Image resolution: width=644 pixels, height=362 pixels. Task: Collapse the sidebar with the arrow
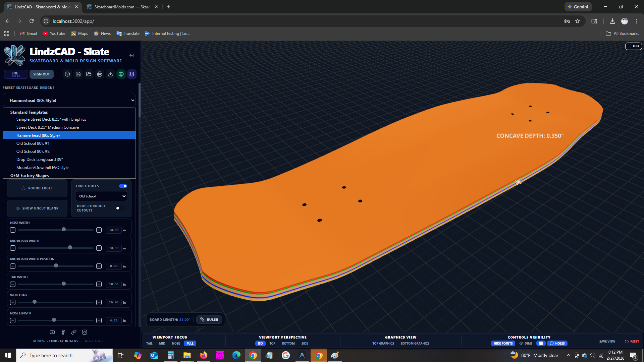coord(131,55)
